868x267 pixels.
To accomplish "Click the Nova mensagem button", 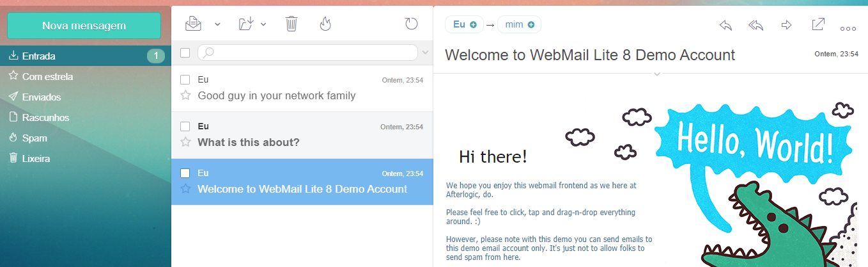I will [84, 26].
